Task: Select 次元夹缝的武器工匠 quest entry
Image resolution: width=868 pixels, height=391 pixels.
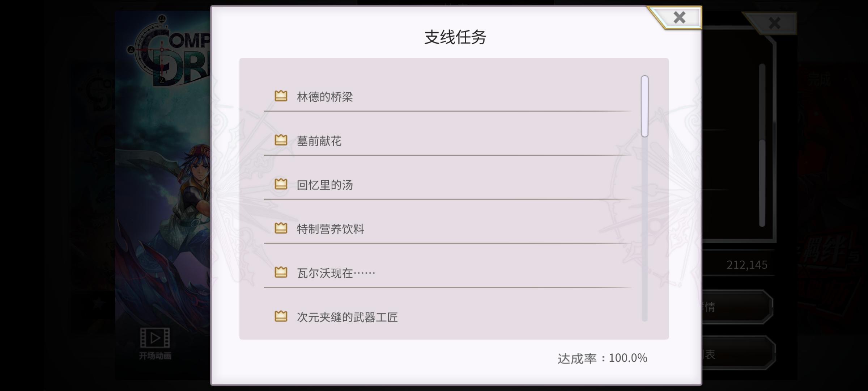Action: 347,318
